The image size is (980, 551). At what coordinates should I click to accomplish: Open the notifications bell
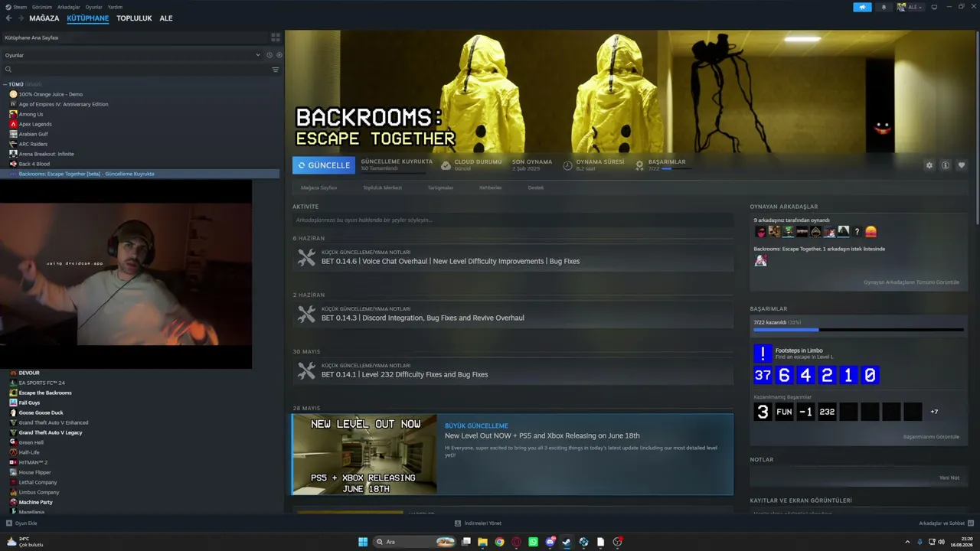pyautogui.click(x=884, y=7)
